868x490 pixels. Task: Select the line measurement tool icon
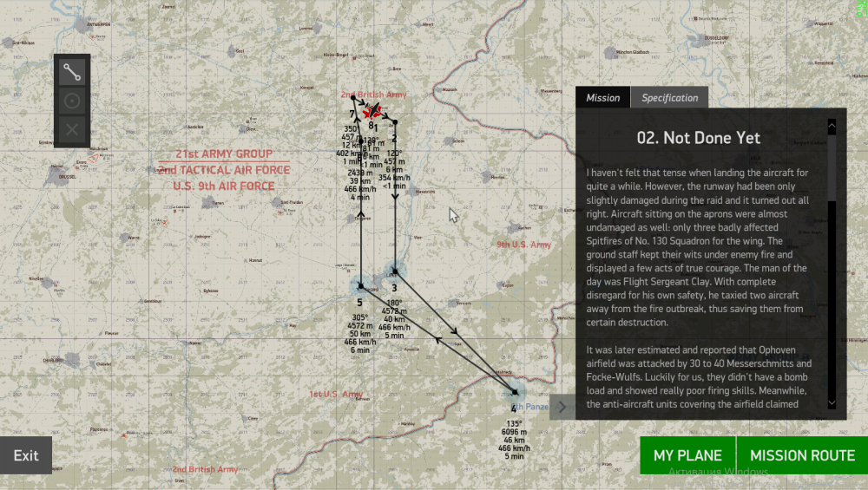72,73
